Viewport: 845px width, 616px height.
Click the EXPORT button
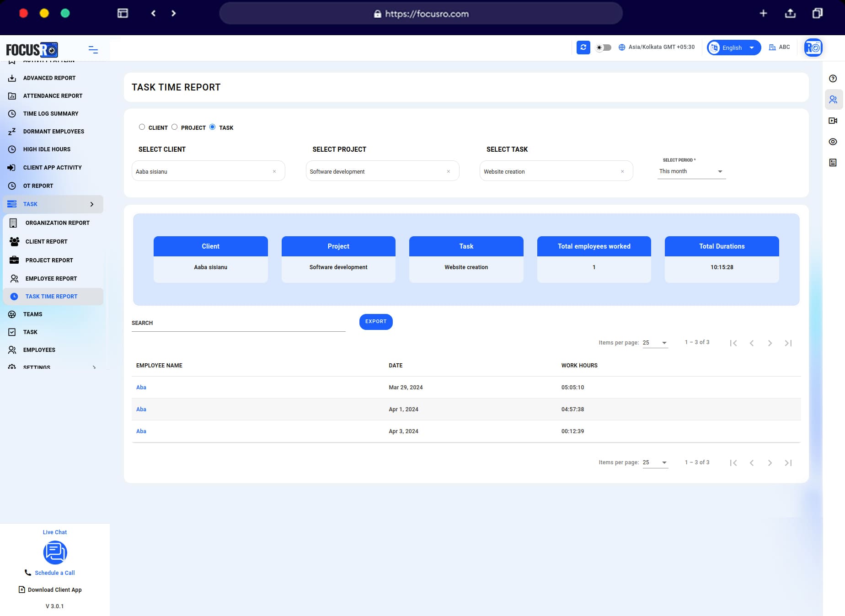pos(375,322)
